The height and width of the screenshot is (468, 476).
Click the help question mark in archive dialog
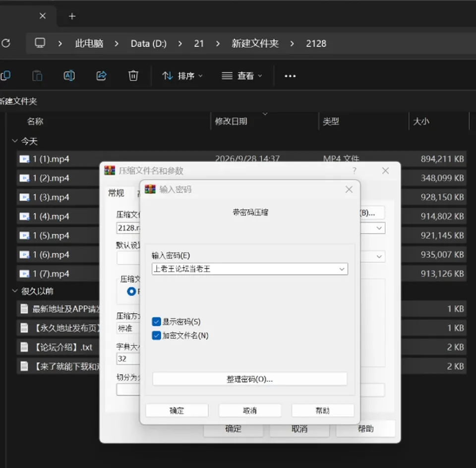coord(354,171)
